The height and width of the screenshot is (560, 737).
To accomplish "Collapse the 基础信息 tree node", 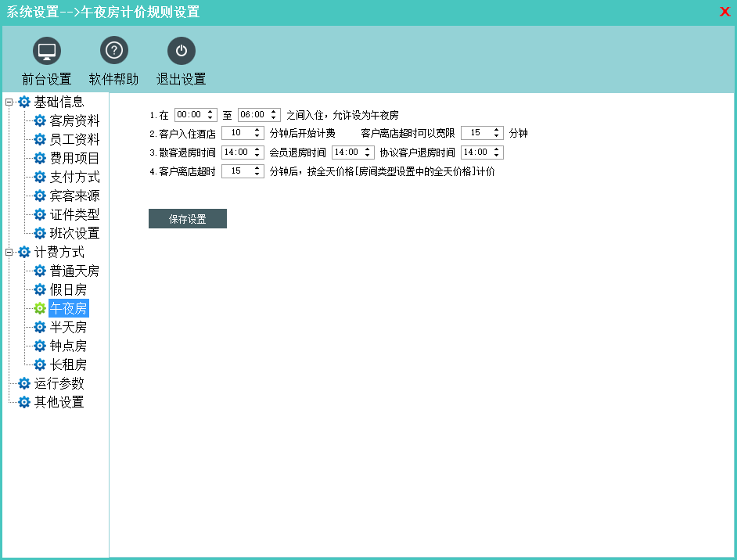I will coord(9,102).
